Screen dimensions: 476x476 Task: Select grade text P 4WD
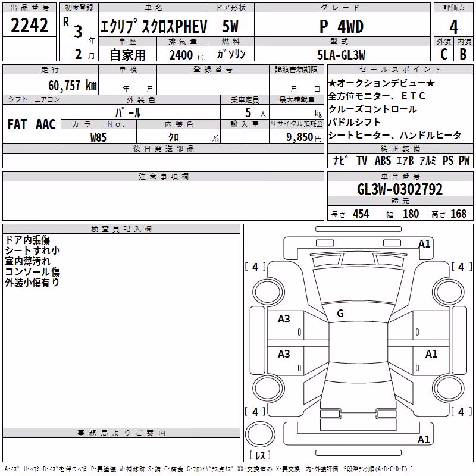pos(342,26)
